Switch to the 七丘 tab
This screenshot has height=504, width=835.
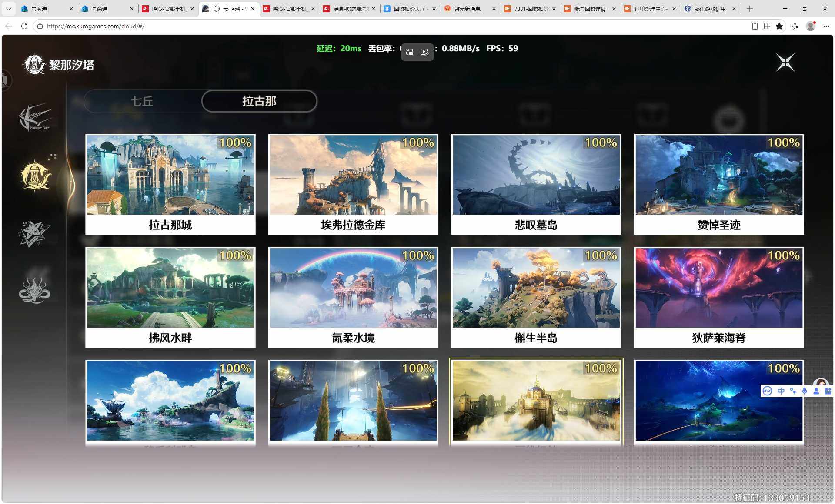click(142, 101)
